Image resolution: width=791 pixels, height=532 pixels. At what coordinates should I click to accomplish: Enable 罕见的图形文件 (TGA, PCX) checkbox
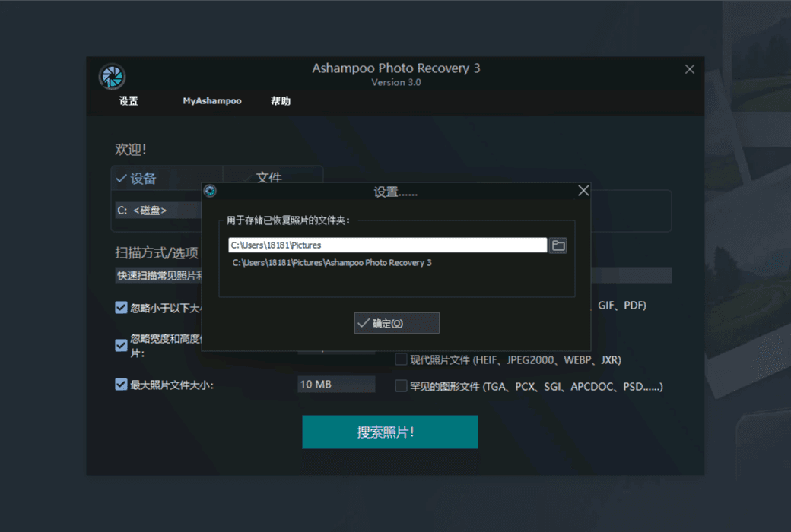click(x=401, y=386)
